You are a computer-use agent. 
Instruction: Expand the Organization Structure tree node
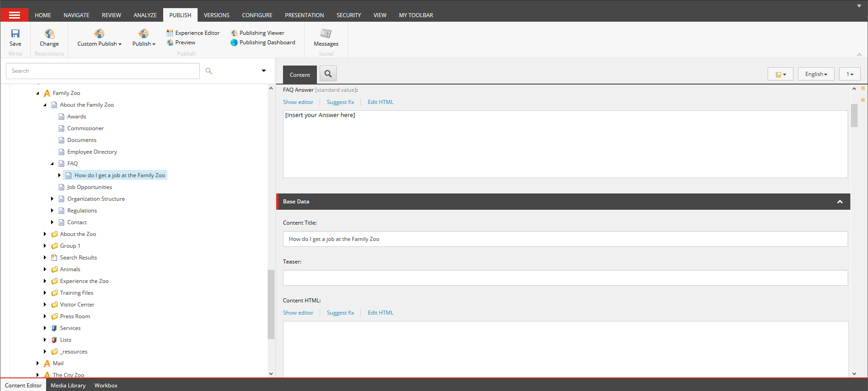coord(52,199)
